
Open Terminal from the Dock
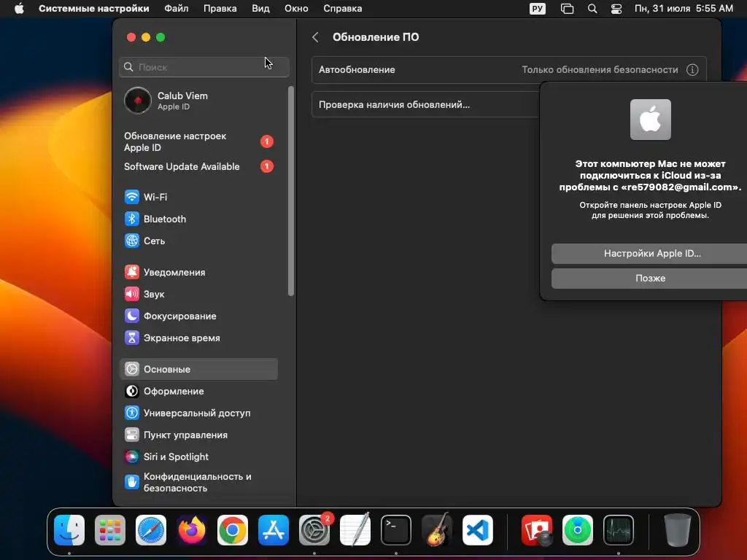(x=396, y=530)
